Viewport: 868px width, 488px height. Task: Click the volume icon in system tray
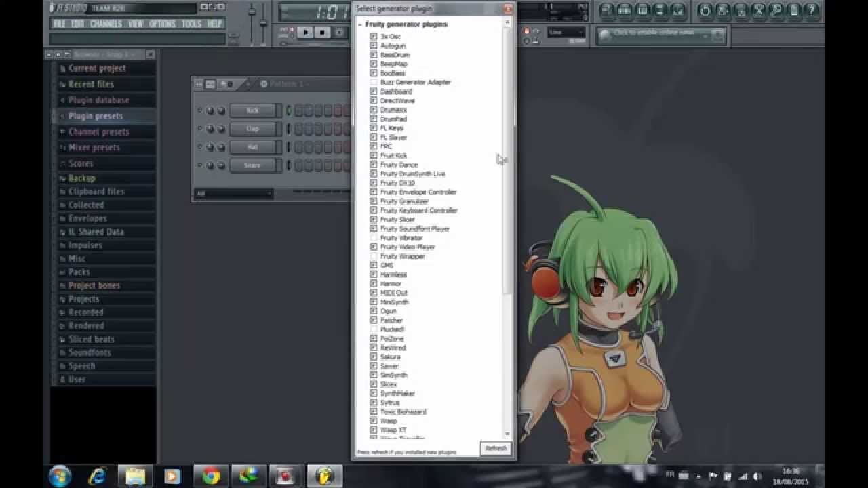pos(757,476)
